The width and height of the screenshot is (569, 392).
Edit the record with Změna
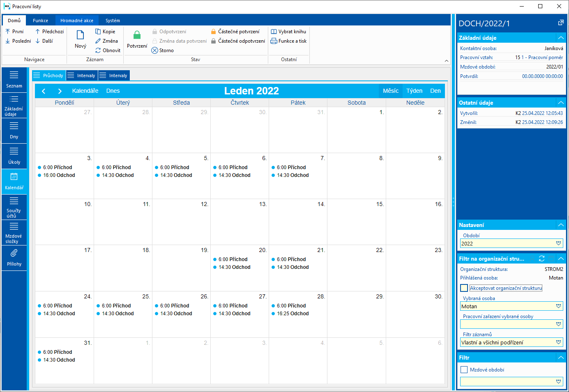tap(106, 41)
